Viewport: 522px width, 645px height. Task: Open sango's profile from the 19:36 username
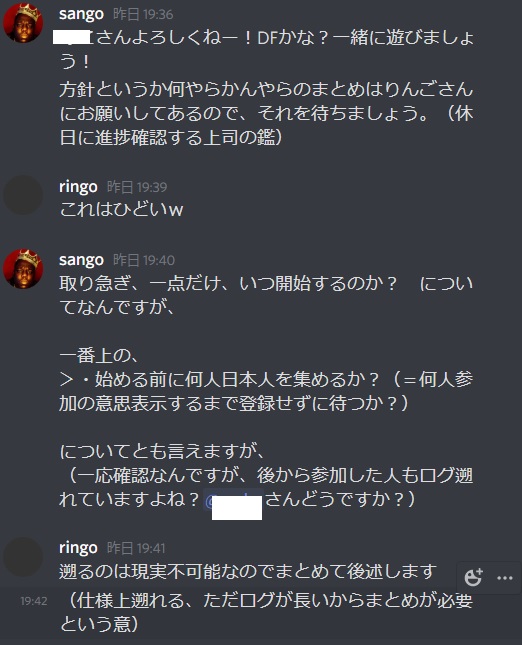[81, 14]
